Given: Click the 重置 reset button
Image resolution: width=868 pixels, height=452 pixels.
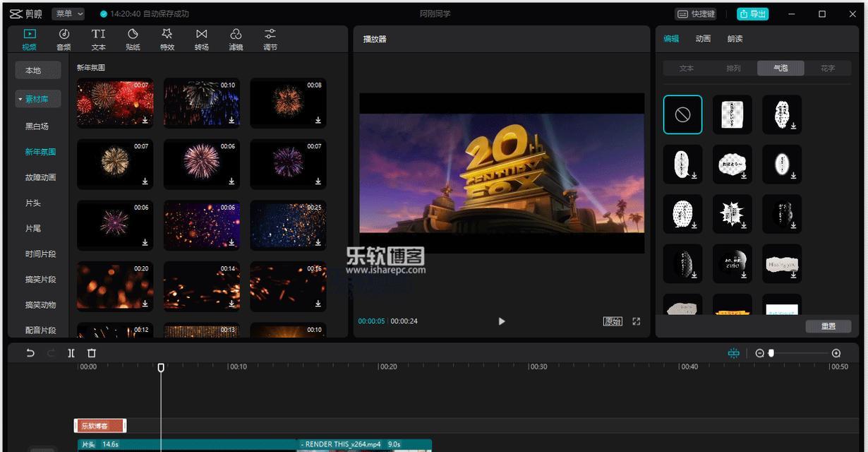Looking at the screenshot, I should tap(828, 326).
